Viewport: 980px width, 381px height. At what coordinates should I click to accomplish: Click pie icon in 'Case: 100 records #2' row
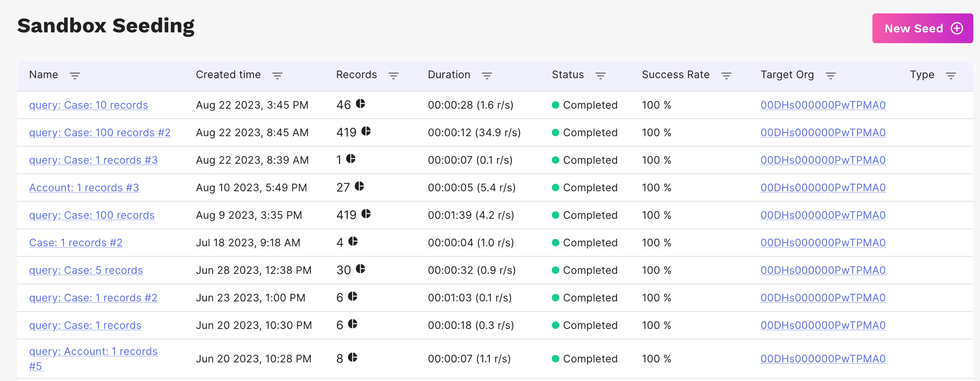point(366,131)
